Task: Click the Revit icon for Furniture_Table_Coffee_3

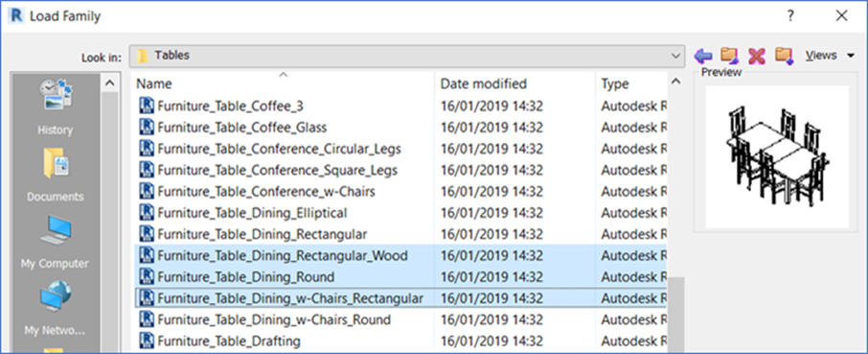Action: (x=147, y=106)
